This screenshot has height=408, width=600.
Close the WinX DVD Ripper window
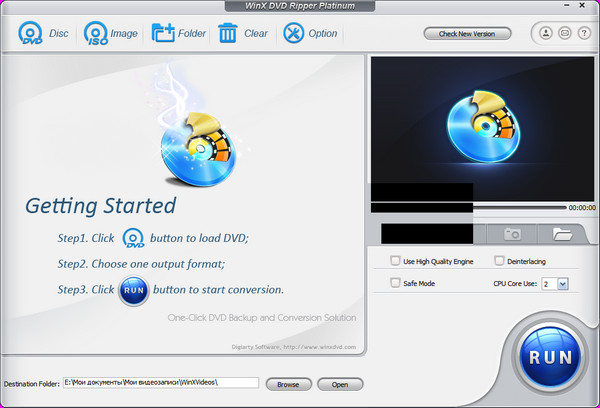(x=582, y=5)
